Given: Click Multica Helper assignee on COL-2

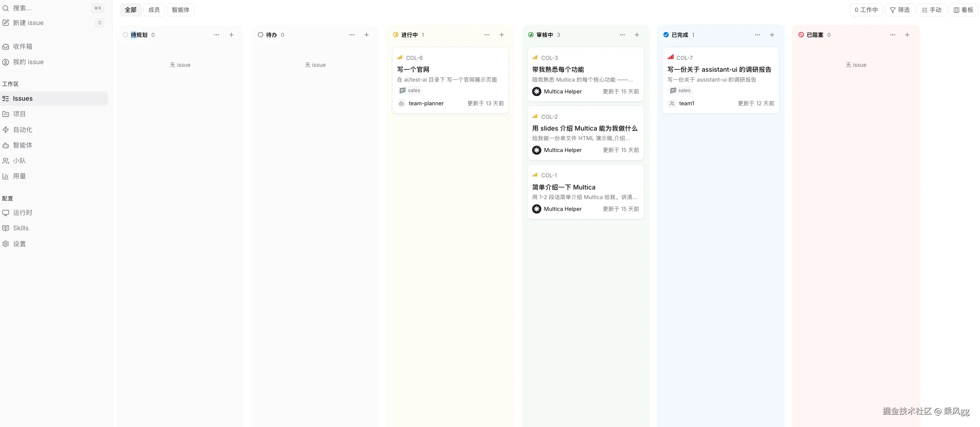Looking at the screenshot, I should point(557,150).
